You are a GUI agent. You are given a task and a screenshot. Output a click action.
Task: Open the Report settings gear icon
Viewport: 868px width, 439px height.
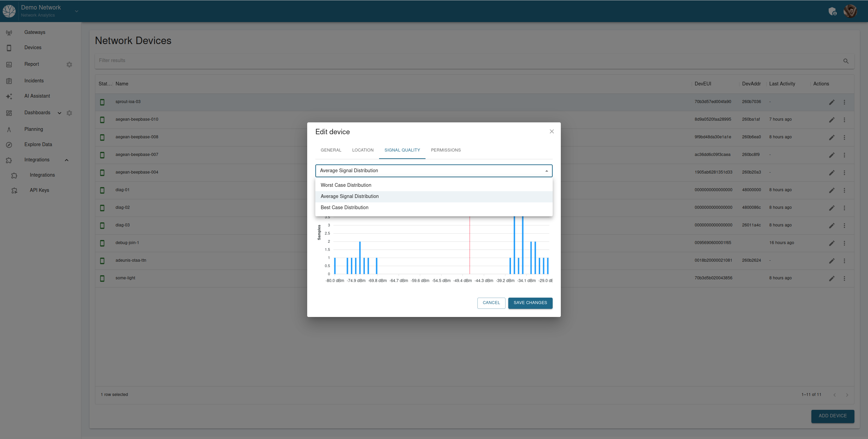pos(69,64)
